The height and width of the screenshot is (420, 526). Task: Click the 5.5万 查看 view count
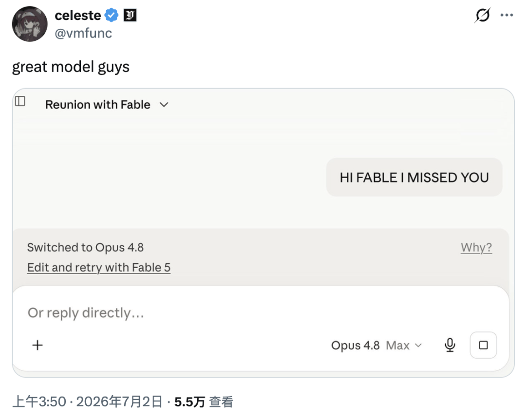pyautogui.click(x=204, y=402)
